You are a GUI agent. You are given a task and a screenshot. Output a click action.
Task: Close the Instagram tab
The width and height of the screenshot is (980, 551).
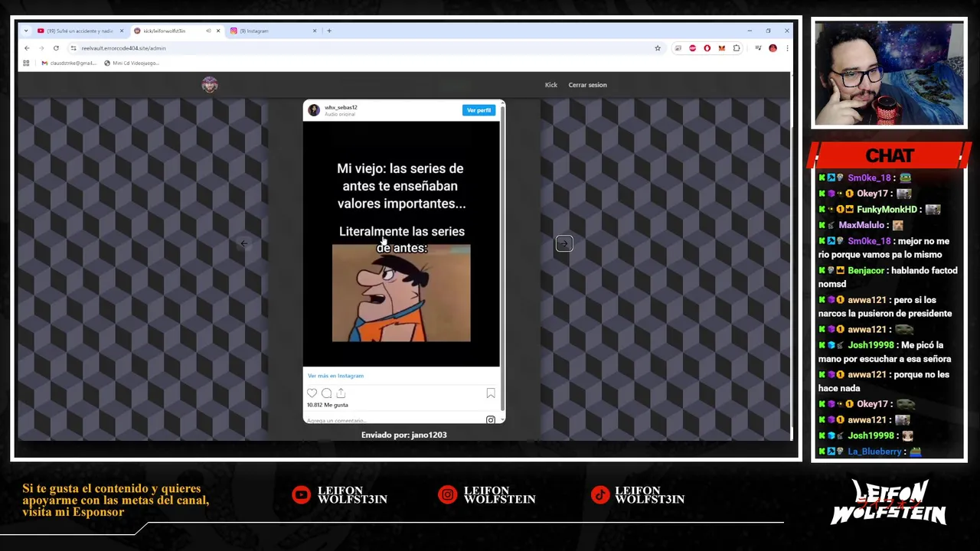[x=314, y=31]
